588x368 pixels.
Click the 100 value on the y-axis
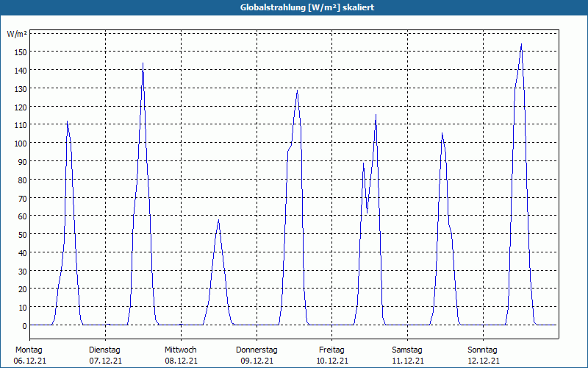(22, 143)
